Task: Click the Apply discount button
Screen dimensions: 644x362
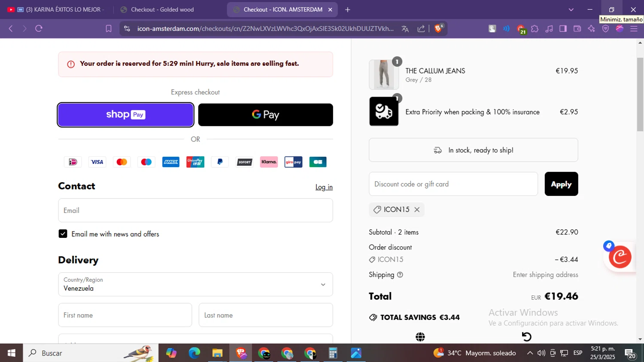Action: (x=561, y=184)
